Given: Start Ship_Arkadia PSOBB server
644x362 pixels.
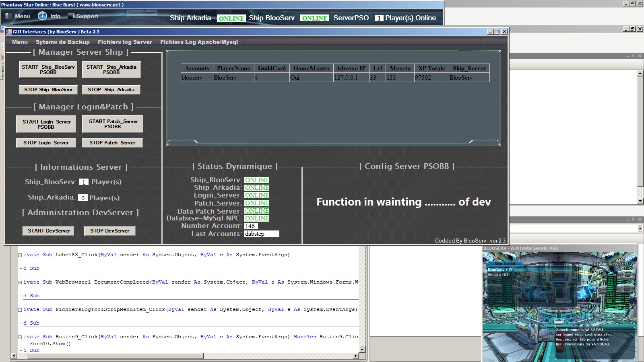Looking at the screenshot, I should coord(111,70).
